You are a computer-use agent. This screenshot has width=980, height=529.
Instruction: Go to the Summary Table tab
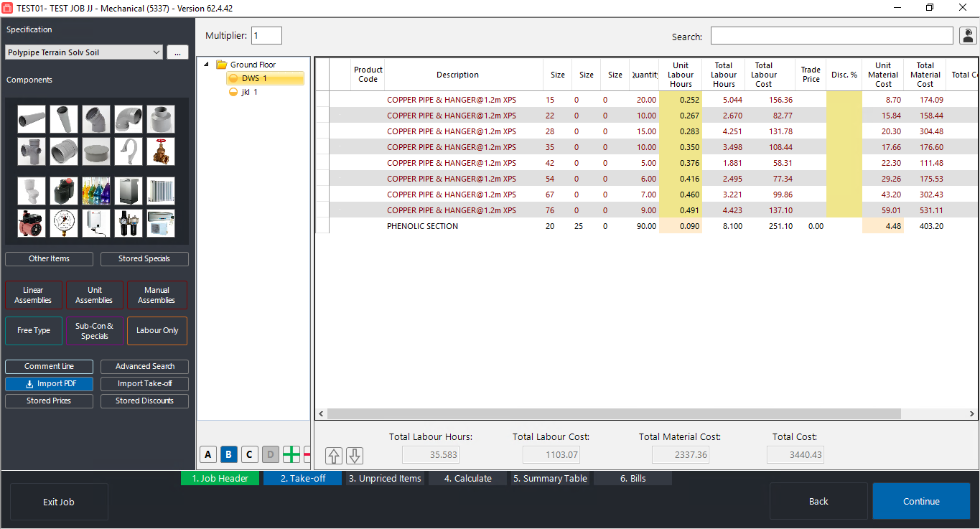pos(550,478)
